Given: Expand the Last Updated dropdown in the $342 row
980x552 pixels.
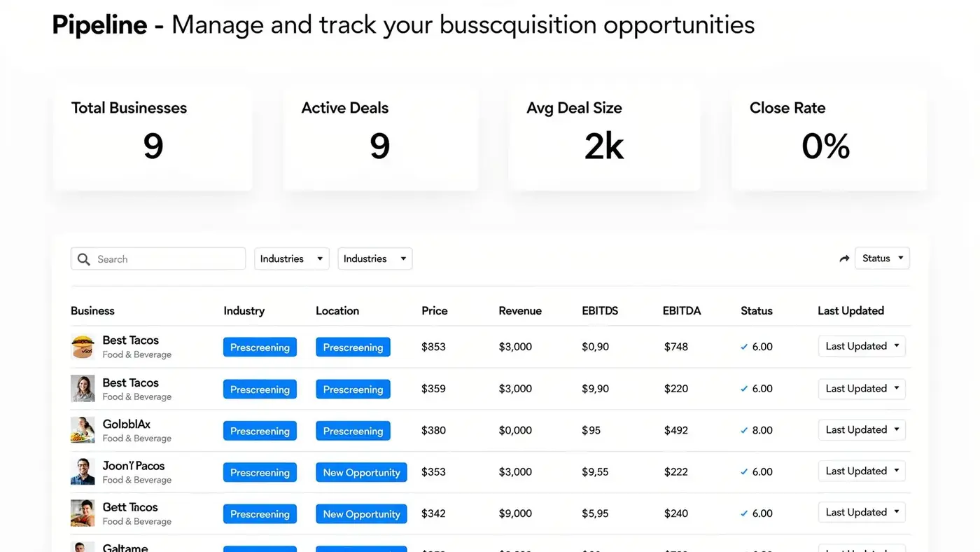Looking at the screenshot, I should click(862, 512).
